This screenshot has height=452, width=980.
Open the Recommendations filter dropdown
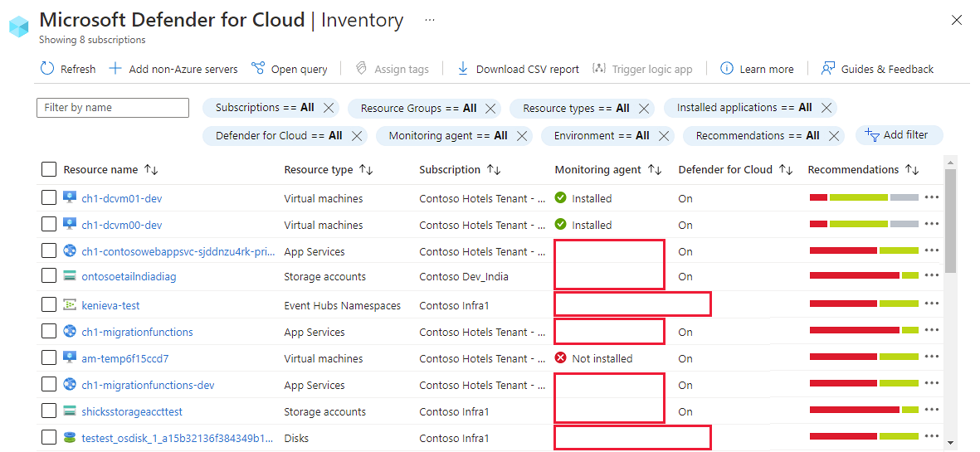click(757, 135)
